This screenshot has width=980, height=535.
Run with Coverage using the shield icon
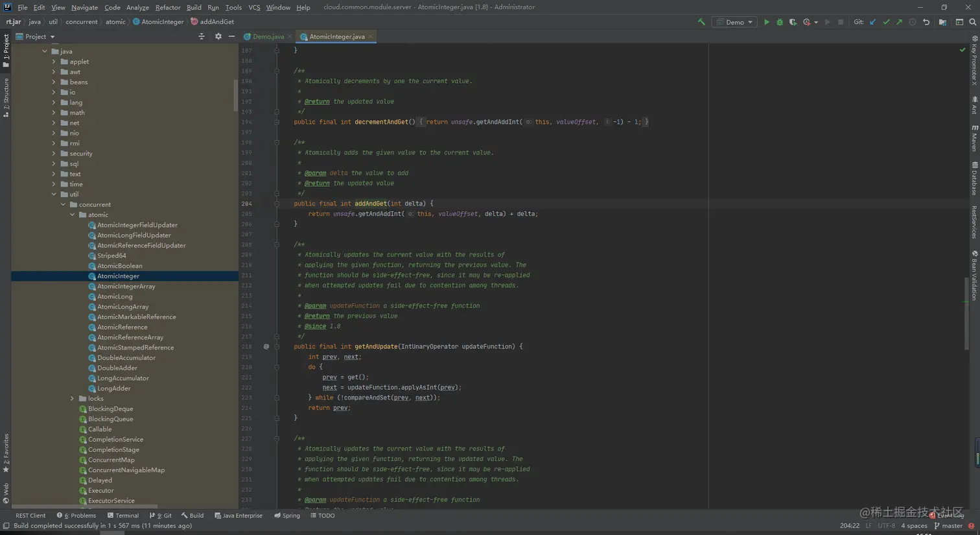pyautogui.click(x=793, y=22)
